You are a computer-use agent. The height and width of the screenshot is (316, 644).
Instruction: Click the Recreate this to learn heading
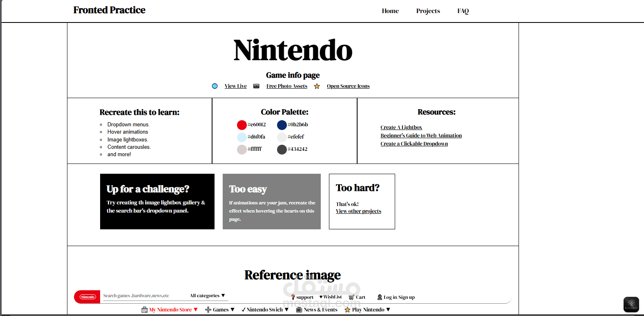point(139,112)
